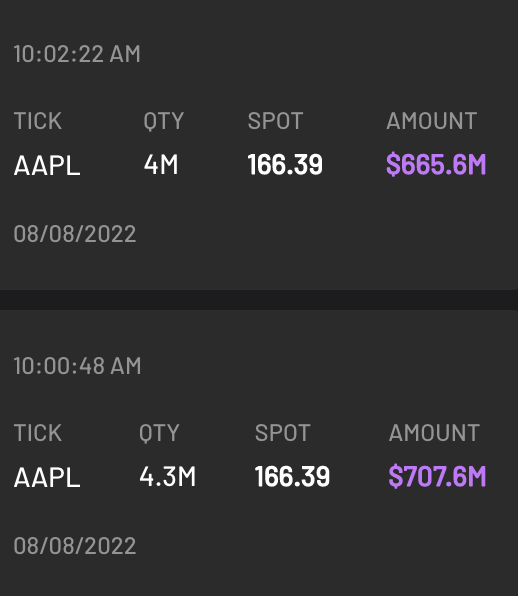518x596 pixels.
Task: Click the TICK header in first card
Action: (x=38, y=121)
